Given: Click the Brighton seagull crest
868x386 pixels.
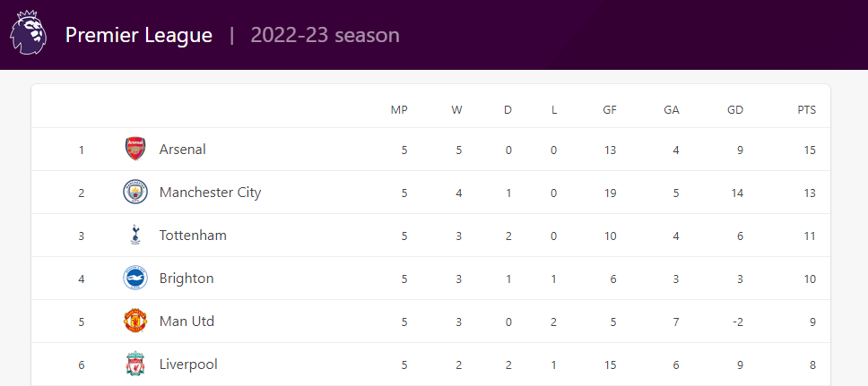Looking at the screenshot, I should pyautogui.click(x=135, y=278).
